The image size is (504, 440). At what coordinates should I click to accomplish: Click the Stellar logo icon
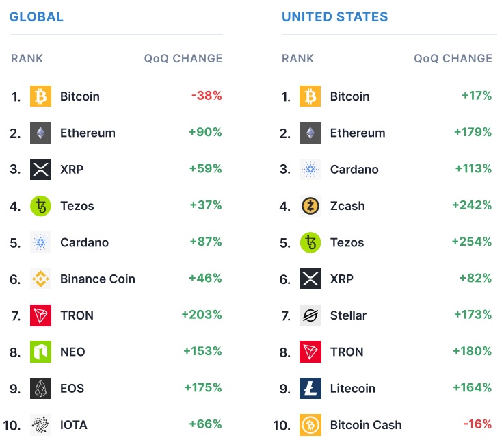pyautogui.click(x=310, y=315)
